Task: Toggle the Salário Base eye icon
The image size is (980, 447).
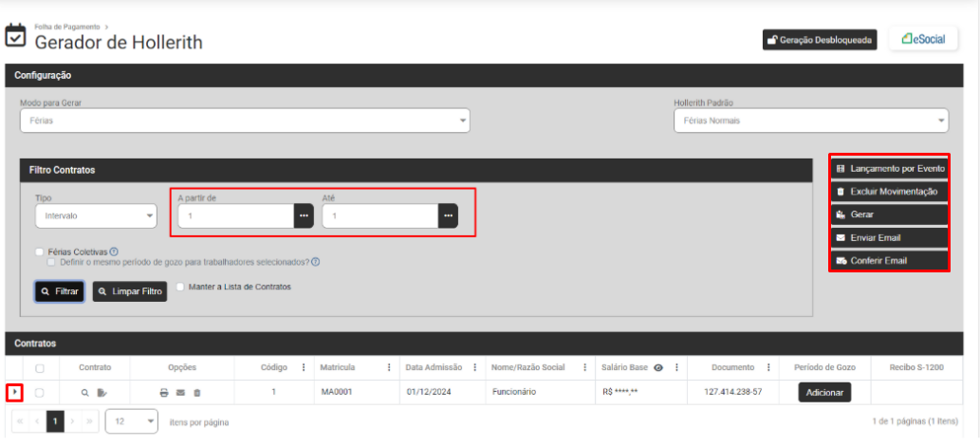Action: (657, 367)
